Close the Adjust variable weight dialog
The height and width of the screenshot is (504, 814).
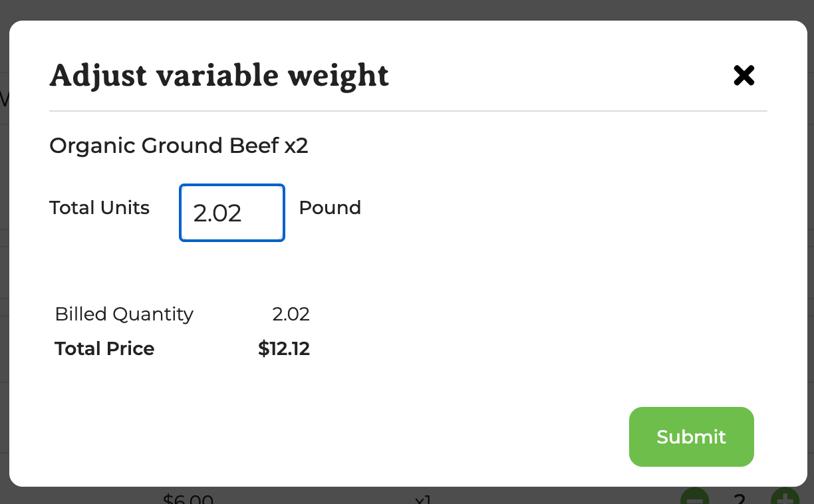(744, 76)
